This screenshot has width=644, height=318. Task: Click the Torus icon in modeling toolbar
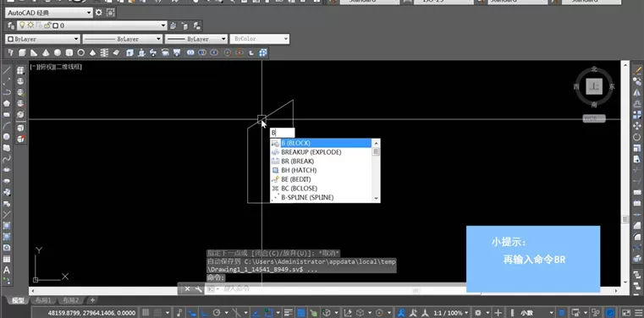(81, 52)
